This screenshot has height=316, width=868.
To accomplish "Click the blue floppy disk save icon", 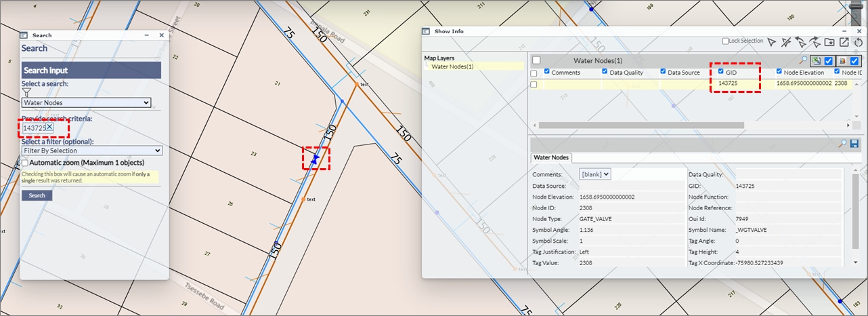I will click(x=854, y=143).
